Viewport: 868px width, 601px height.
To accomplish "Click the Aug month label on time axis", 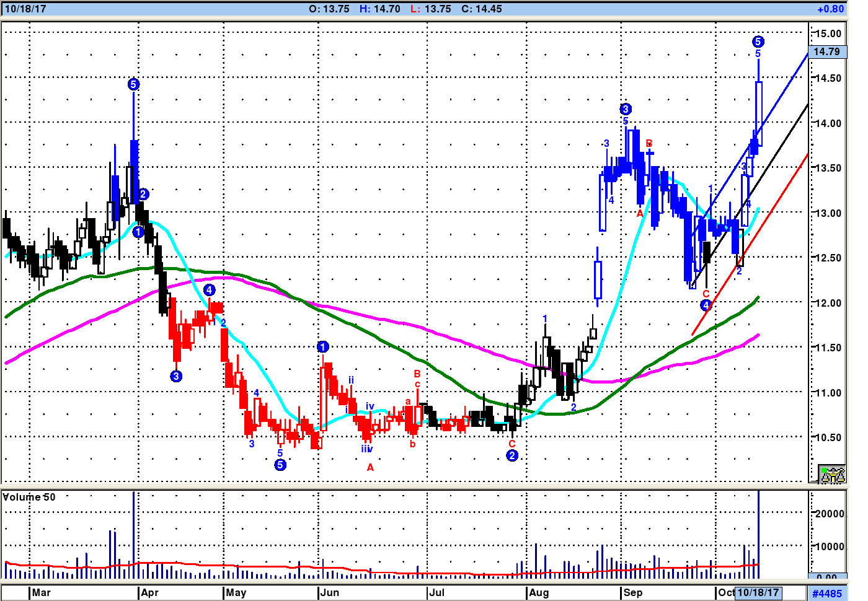I will point(539,592).
